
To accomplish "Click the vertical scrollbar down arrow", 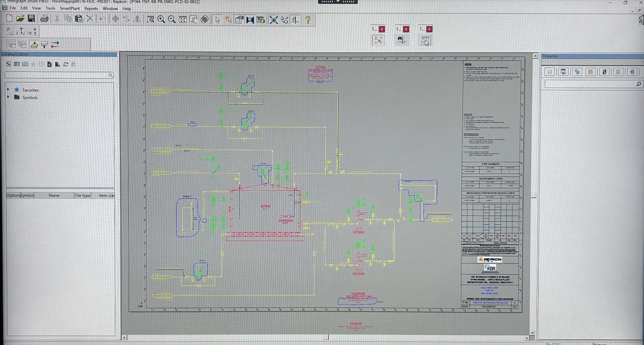I will coord(532,333).
